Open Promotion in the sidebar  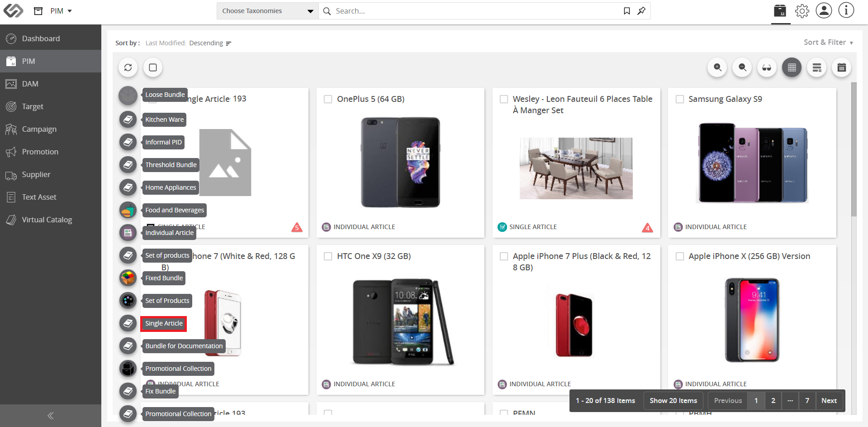coord(51,152)
